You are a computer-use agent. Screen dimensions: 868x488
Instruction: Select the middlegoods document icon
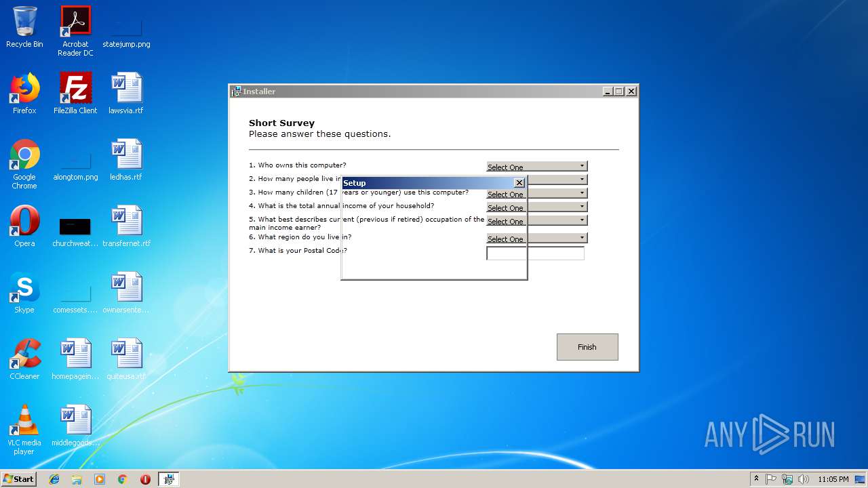click(x=75, y=426)
